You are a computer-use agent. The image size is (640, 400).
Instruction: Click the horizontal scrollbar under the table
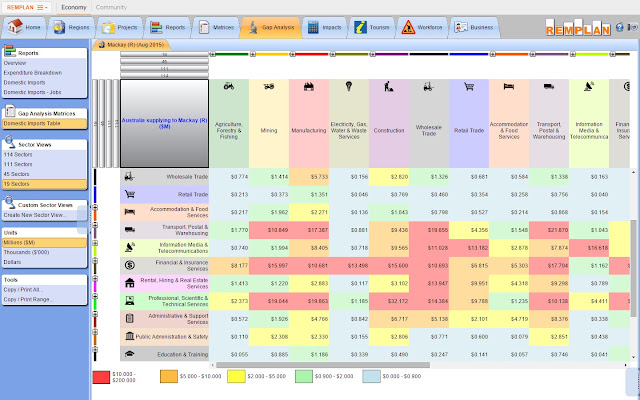[x=323, y=365]
